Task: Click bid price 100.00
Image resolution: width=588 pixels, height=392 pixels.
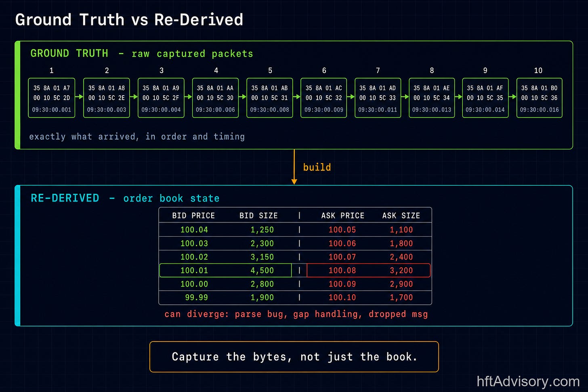Action: [194, 284]
